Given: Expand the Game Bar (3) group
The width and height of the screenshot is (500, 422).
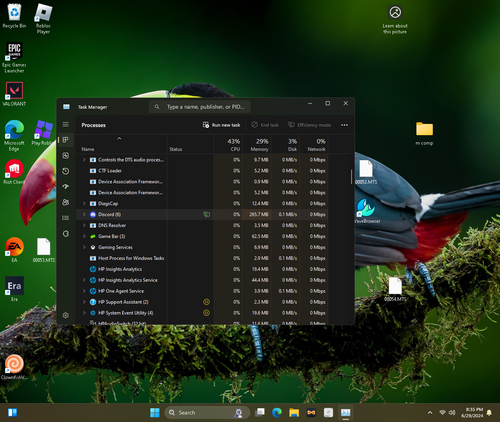Looking at the screenshot, I should point(84,236).
